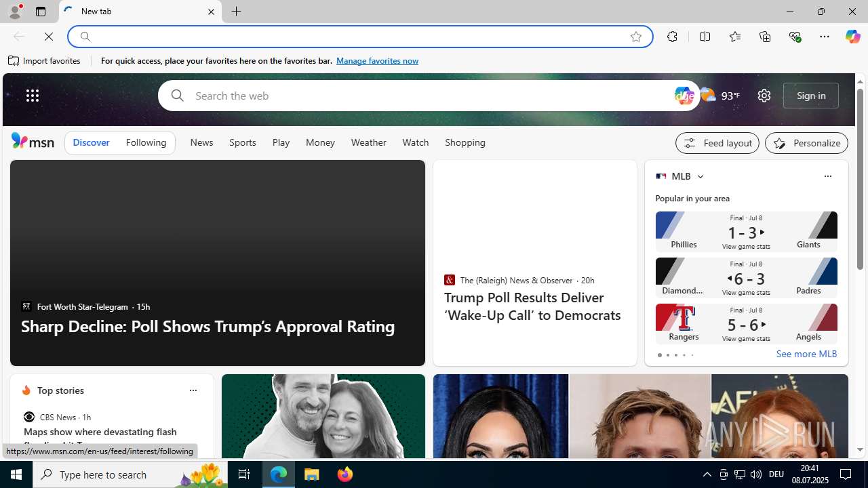Open the browser profile icon
Image resolution: width=868 pixels, height=488 pixels.
tap(14, 12)
